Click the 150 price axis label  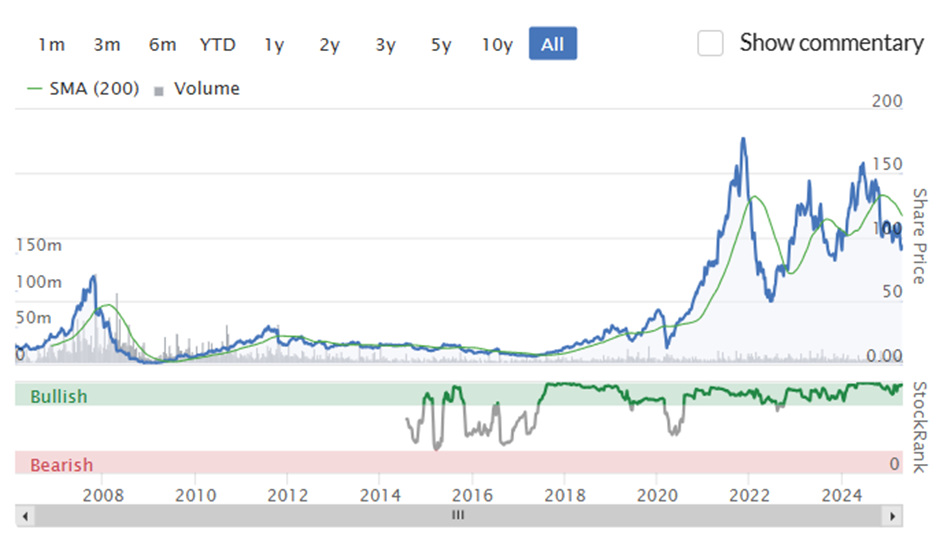pos(887,164)
